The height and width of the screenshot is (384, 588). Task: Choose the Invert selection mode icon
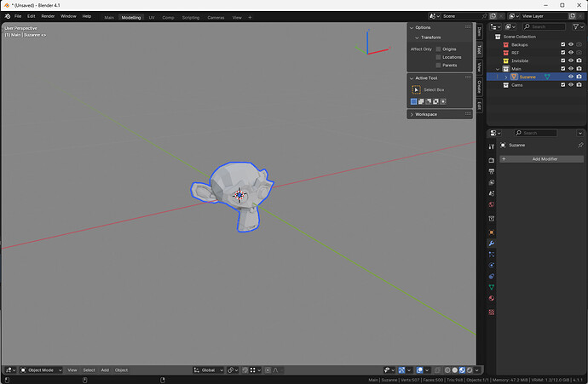[435, 101]
